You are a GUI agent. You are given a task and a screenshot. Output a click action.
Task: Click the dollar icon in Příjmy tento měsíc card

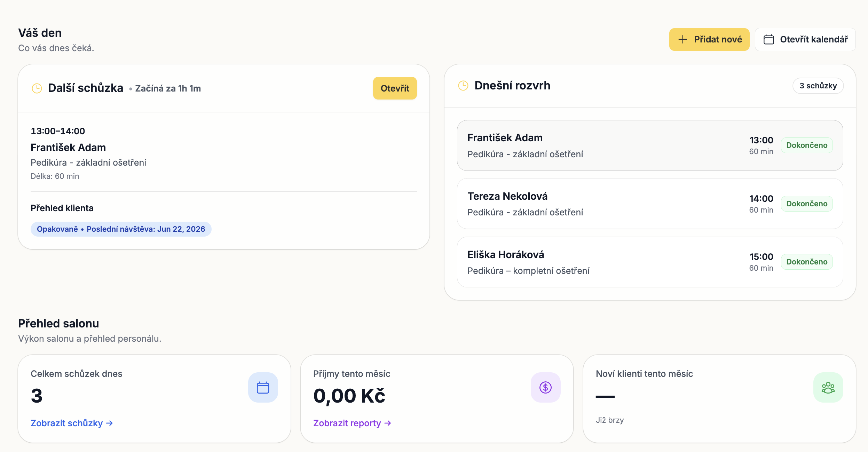[545, 387]
